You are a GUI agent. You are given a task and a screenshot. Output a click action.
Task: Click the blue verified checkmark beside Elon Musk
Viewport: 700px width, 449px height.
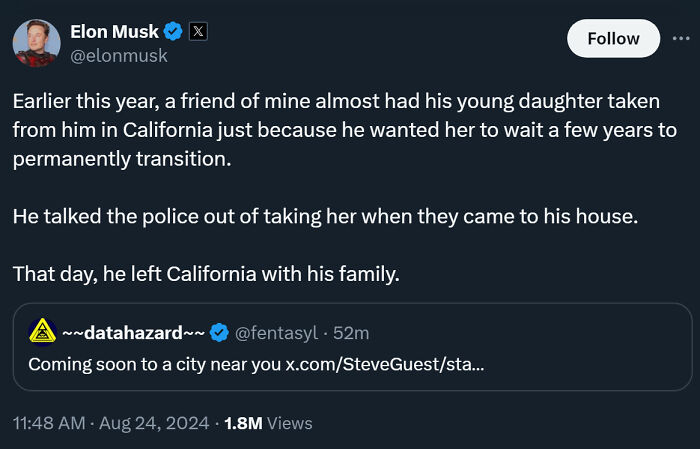173,32
